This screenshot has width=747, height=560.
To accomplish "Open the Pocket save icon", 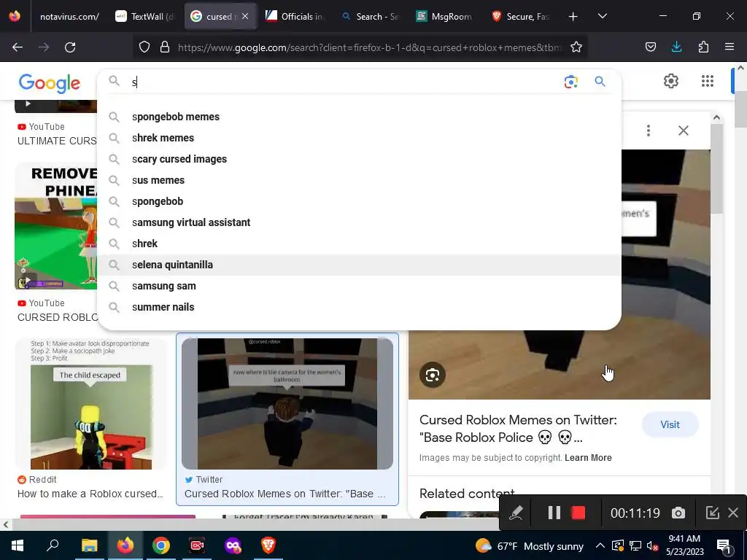I will coord(650,47).
